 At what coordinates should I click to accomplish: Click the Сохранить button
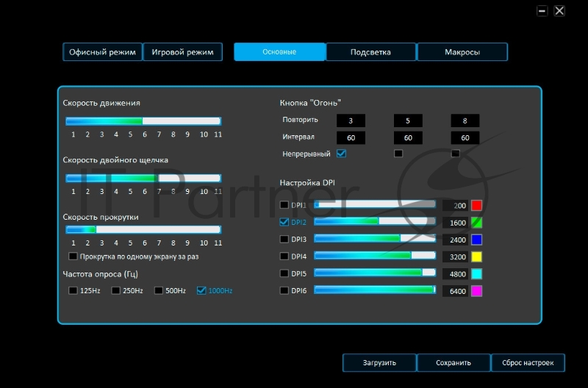(453, 362)
